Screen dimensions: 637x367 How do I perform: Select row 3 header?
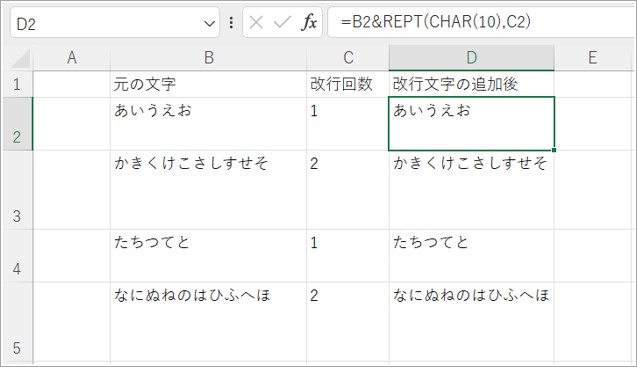pyautogui.click(x=17, y=190)
